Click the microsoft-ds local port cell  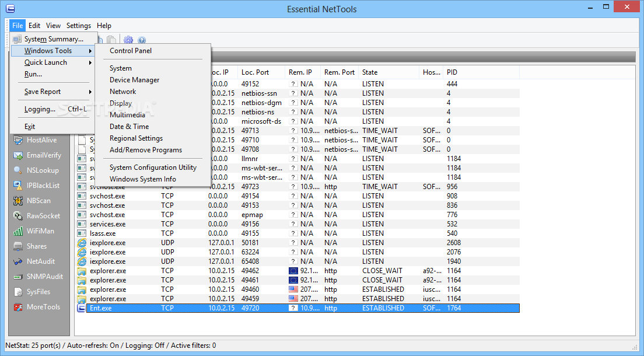click(x=261, y=121)
